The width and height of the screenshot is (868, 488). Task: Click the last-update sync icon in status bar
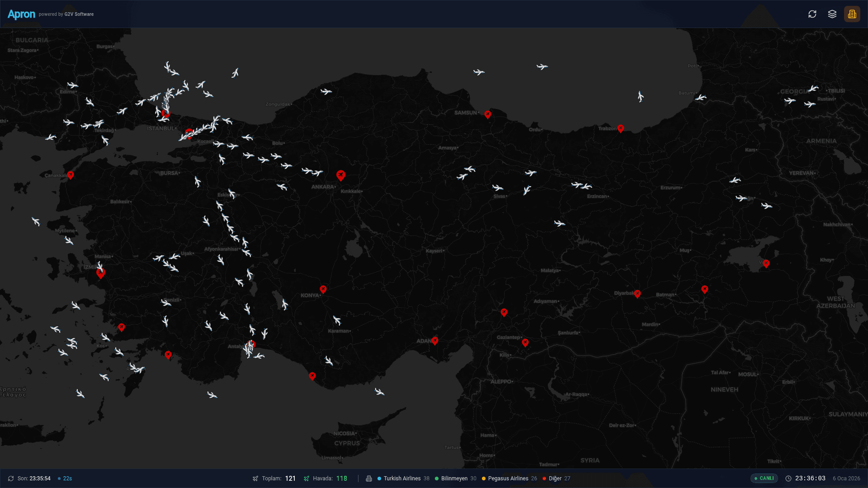[x=11, y=479]
